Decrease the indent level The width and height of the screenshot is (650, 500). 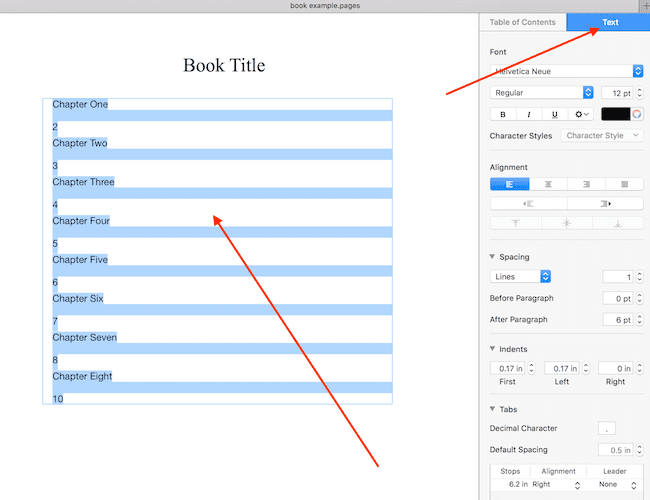(528, 204)
